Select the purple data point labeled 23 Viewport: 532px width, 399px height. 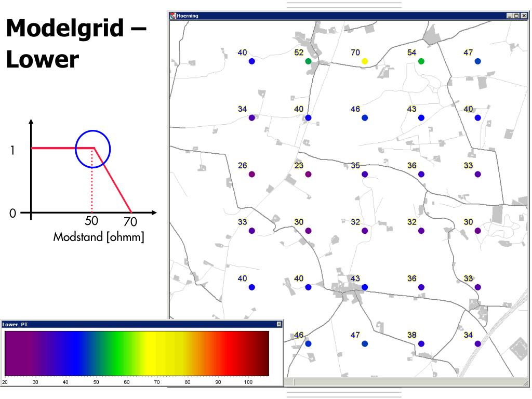coord(308,175)
